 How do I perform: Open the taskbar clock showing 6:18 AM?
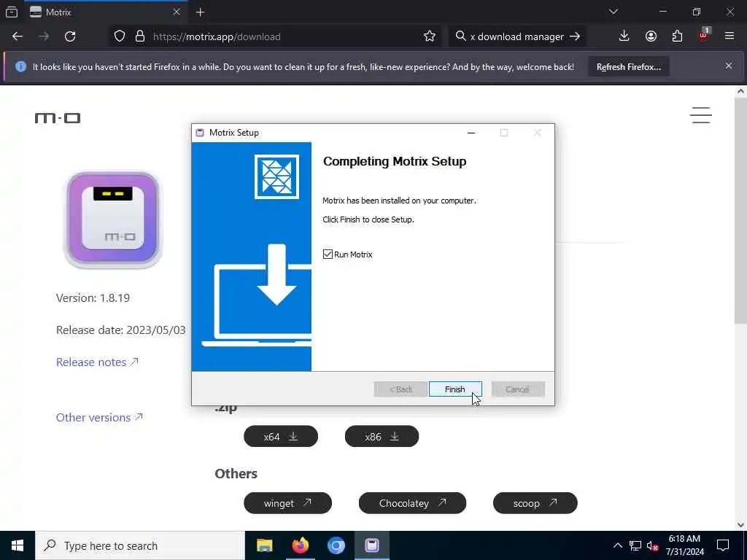pyautogui.click(x=684, y=545)
